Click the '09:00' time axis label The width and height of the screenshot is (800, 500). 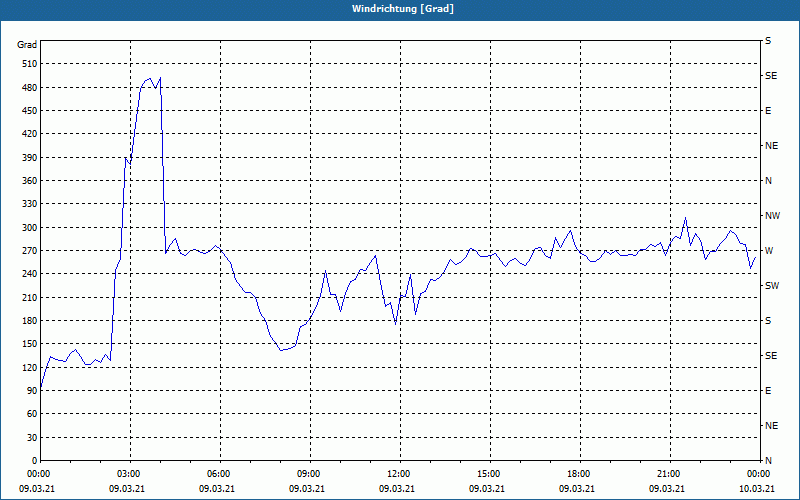pyautogui.click(x=309, y=473)
